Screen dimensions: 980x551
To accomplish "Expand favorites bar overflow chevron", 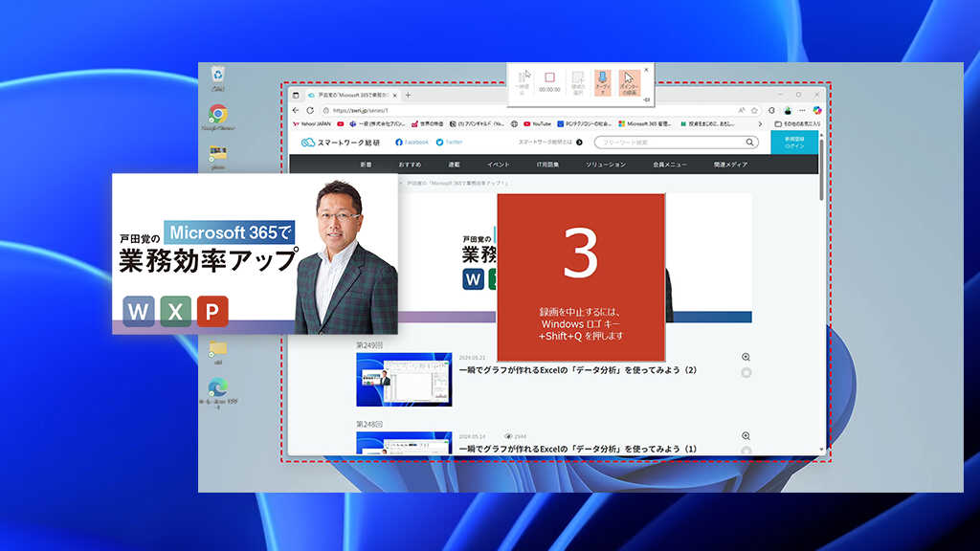I will click(760, 123).
